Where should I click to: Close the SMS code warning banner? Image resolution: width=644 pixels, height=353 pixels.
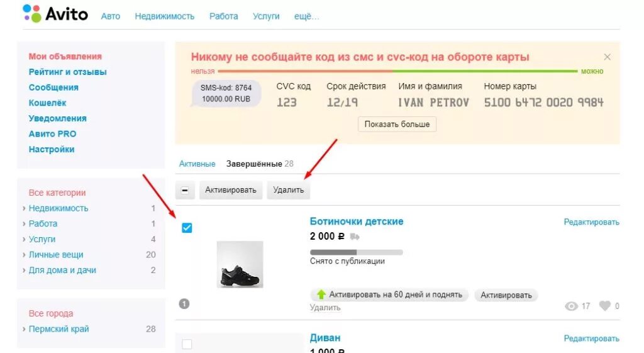pyautogui.click(x=607, y=57)
